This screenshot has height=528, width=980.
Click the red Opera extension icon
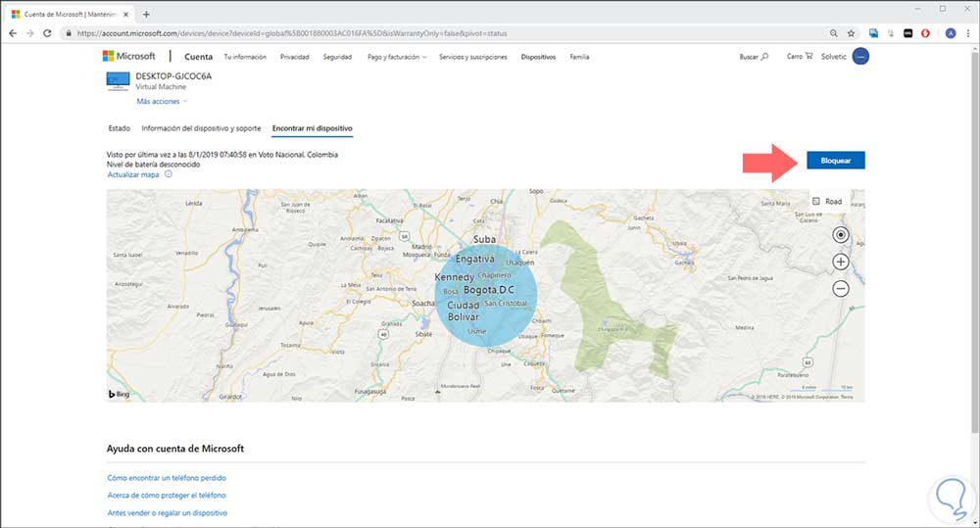pyautogui.click(x=925, y=33)
